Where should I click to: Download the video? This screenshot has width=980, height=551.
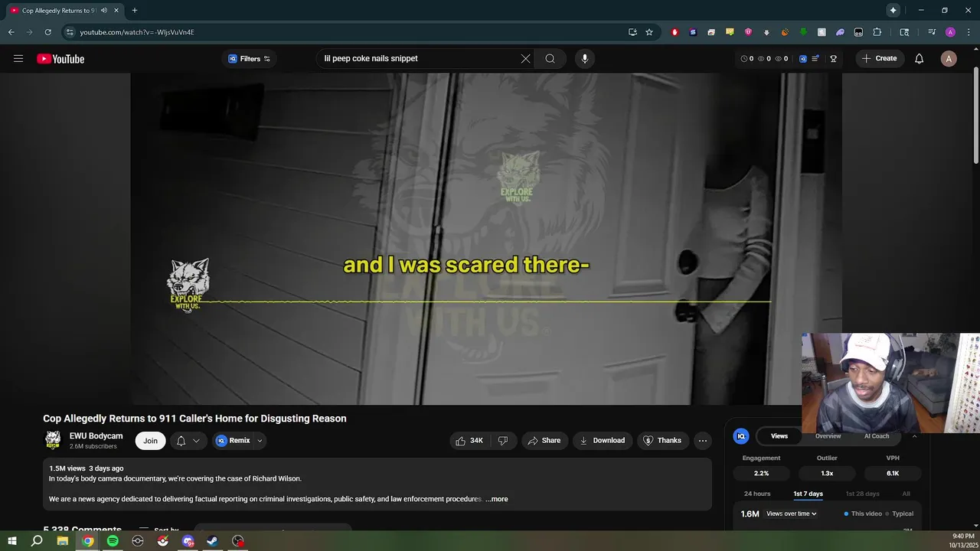click(603, 441)
